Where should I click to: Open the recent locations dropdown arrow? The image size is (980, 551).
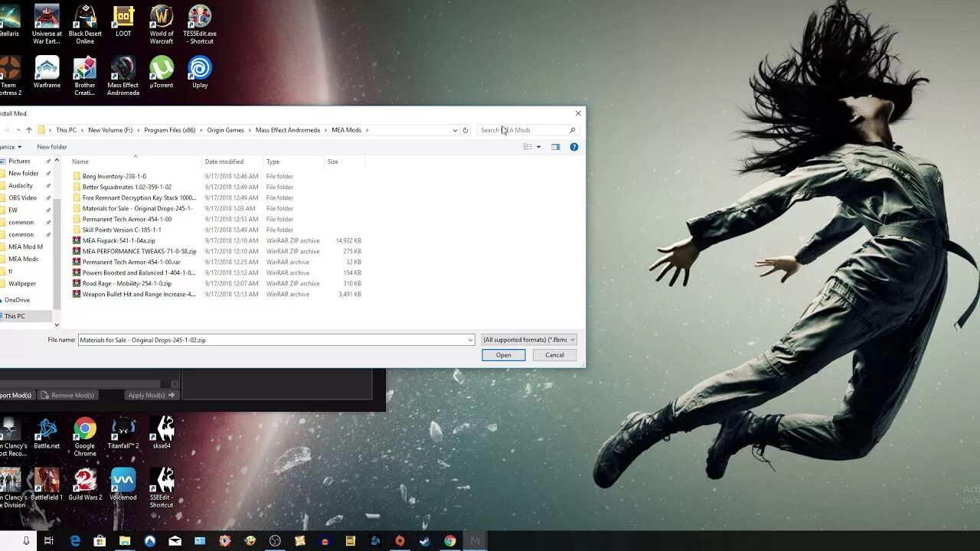pyautogui.click(x=19, y=130)
